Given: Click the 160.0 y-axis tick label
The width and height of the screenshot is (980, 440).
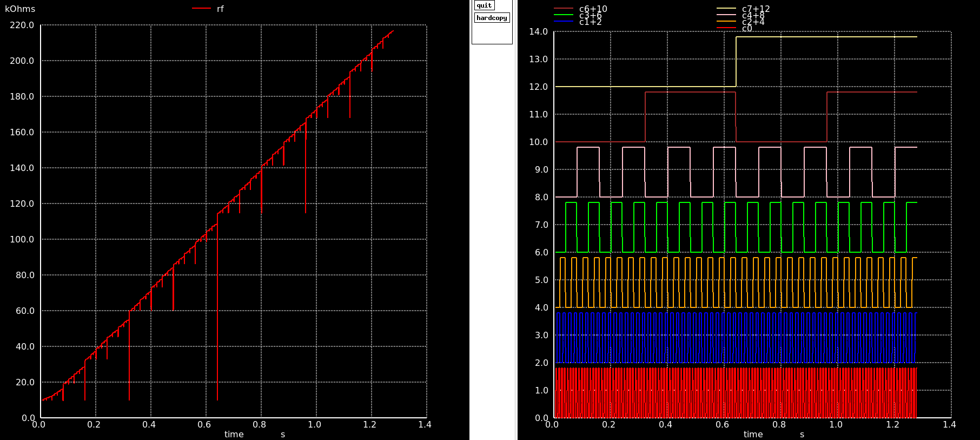Looking at the screenshot, I should (22, 132).
